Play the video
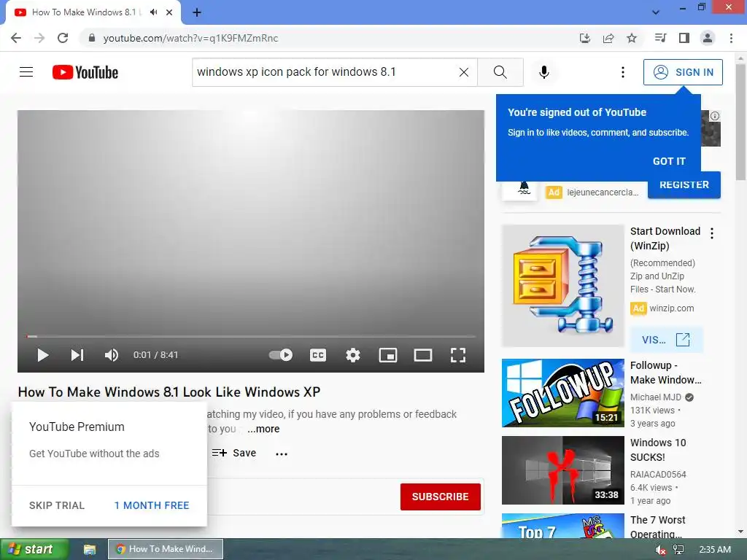 click(43, 355)
